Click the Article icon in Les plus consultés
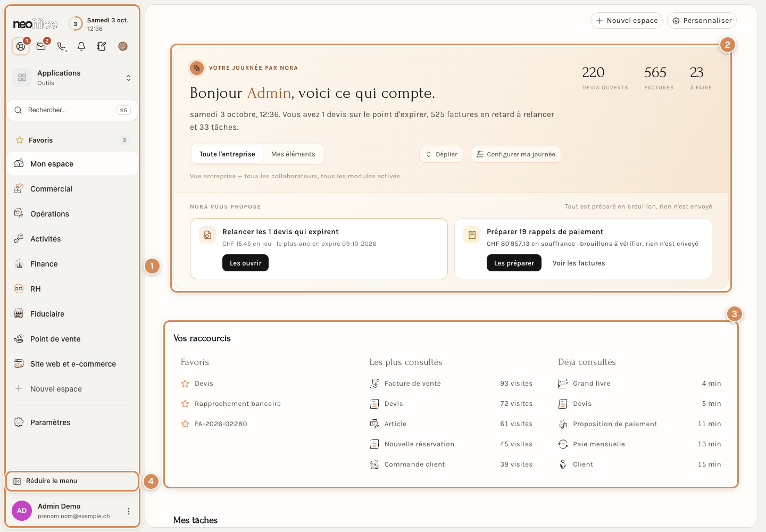This screenshot has width=766, height=532. pos(374,424)
